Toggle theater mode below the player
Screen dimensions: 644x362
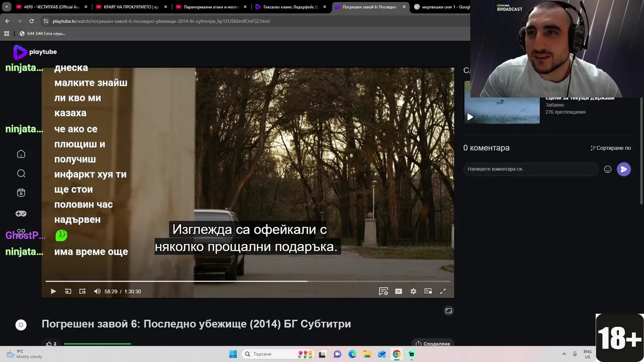point(449,311)
